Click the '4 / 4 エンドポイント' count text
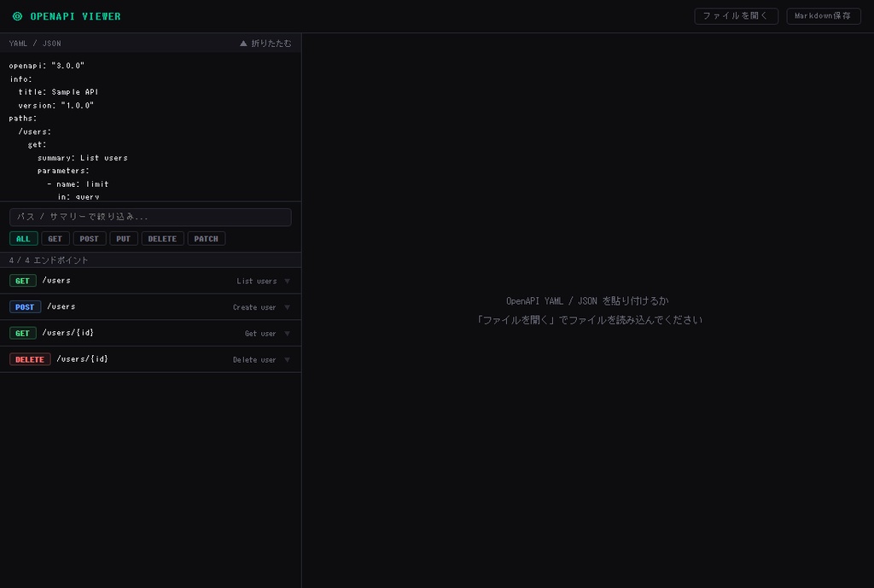Screen dimensions: 874x588 pos(49,260)
